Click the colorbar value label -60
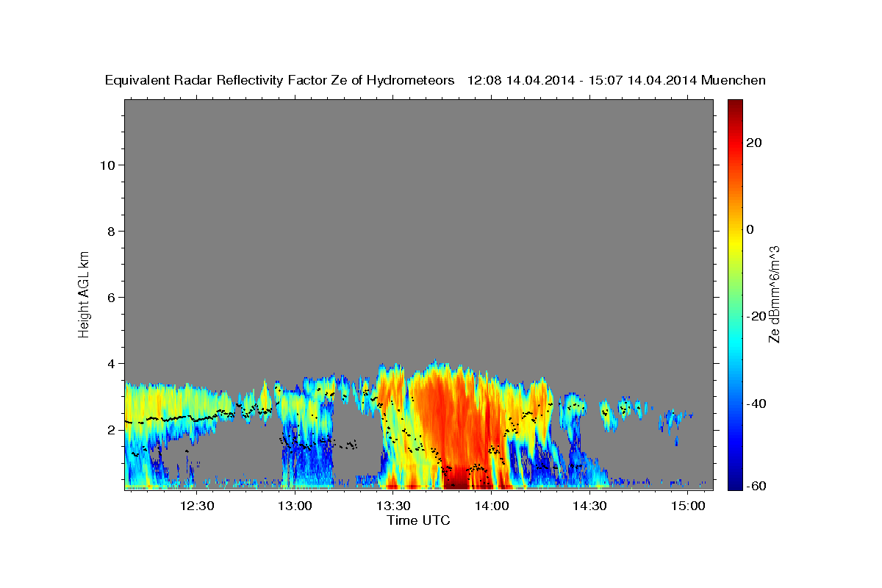The image size is (882, 588). click(757, 486)
